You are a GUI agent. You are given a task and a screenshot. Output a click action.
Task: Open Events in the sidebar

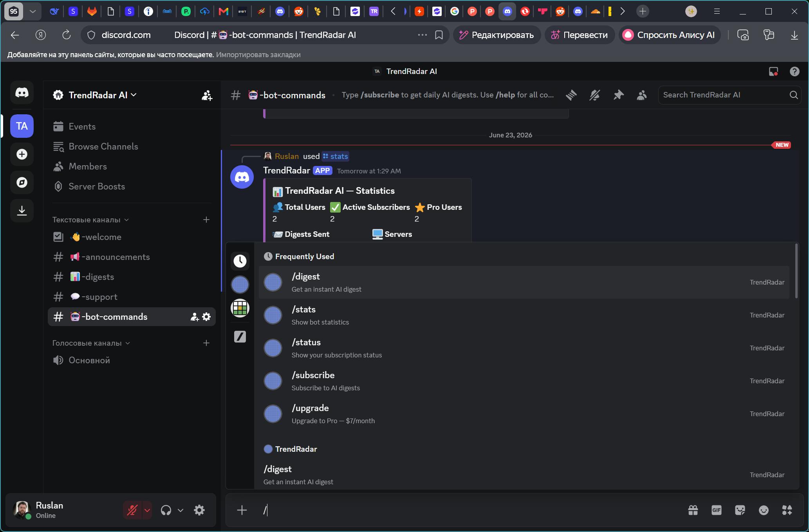[x=132, y=126]
